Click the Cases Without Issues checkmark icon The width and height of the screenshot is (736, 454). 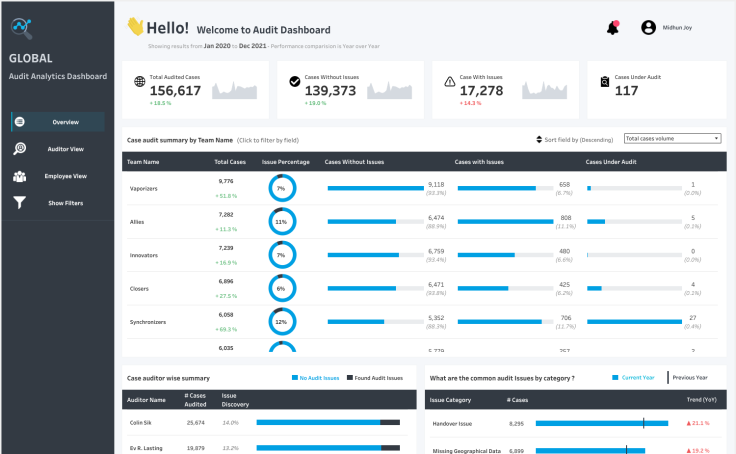click(x=295, y=82)
